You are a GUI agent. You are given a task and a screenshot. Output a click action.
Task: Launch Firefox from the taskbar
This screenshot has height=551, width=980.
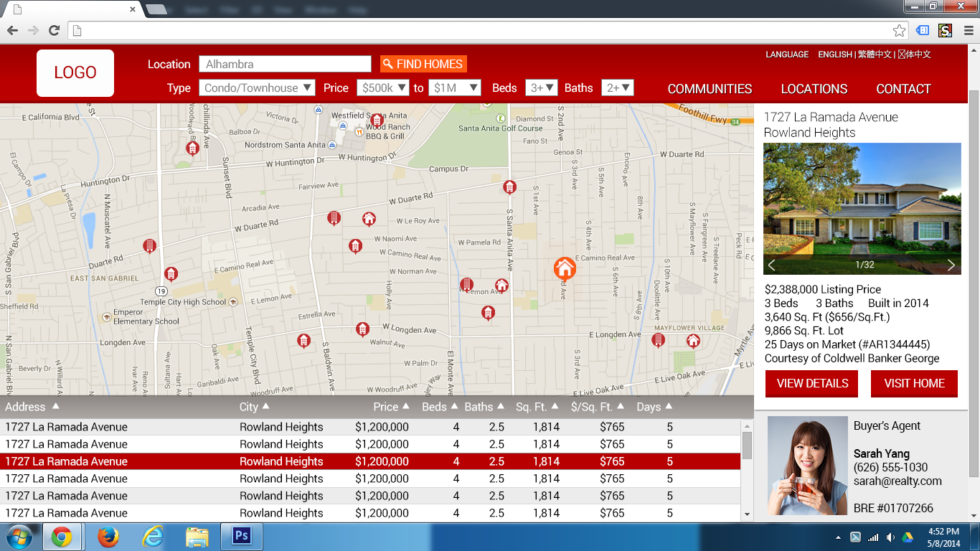coord(108,536)
